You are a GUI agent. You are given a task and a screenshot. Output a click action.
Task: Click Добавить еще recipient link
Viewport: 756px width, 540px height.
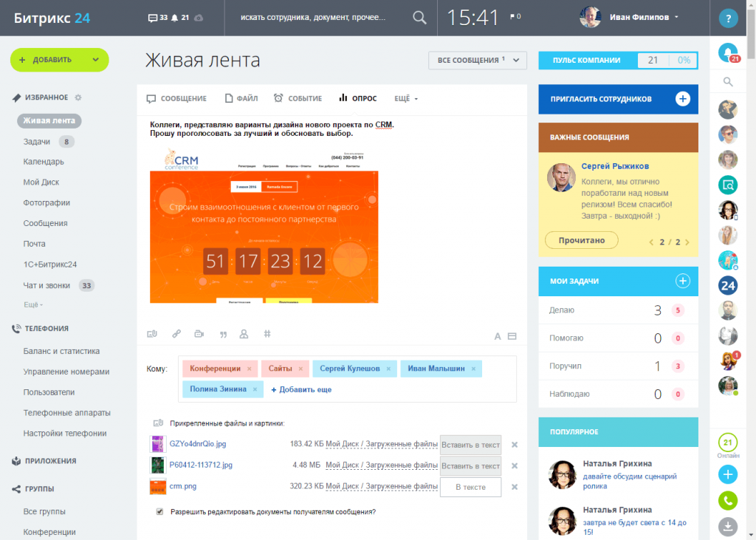301,389
